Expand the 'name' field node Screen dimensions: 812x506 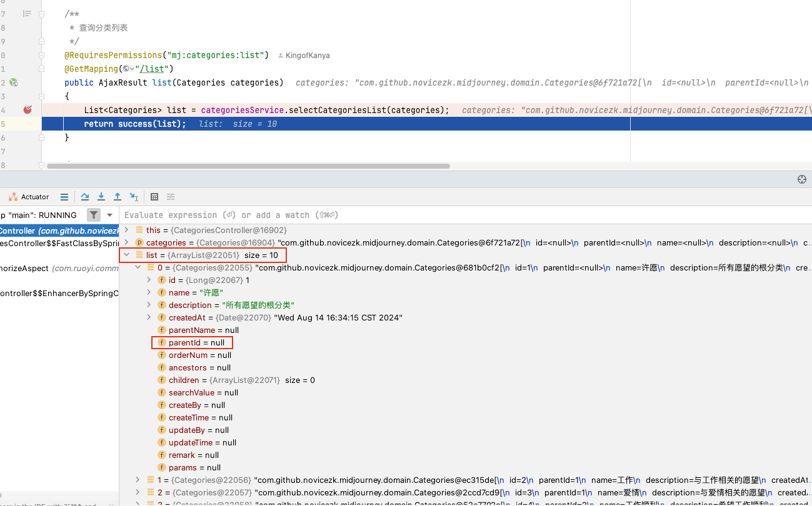149,292
